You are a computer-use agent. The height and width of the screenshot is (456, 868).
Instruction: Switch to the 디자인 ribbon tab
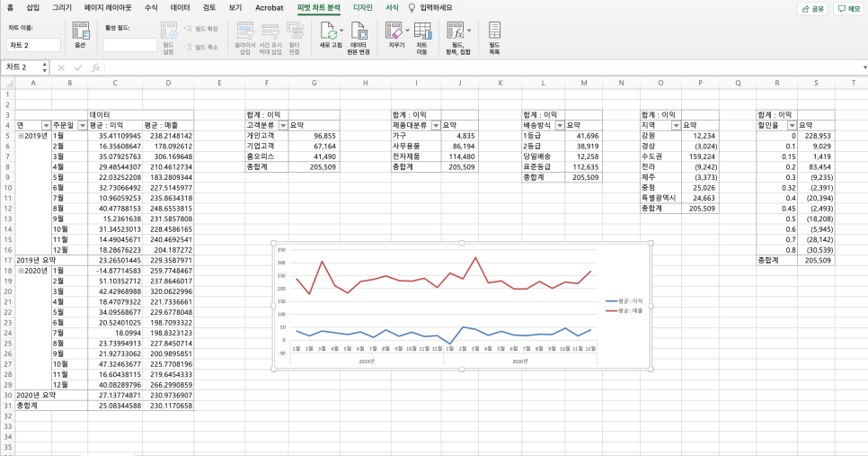pyautogui.click(x=363, y=8)
